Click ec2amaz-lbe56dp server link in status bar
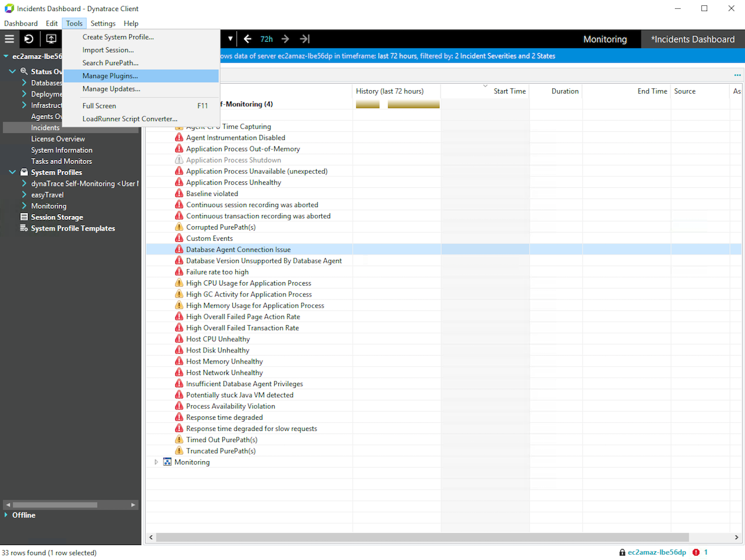Screen dimensions: 745x560 pyautogui.click(x=657, y=552)
